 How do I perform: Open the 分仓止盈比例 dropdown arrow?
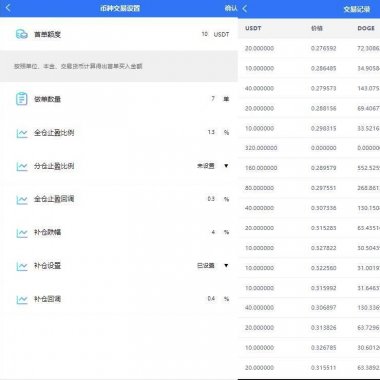click(226, 166)
